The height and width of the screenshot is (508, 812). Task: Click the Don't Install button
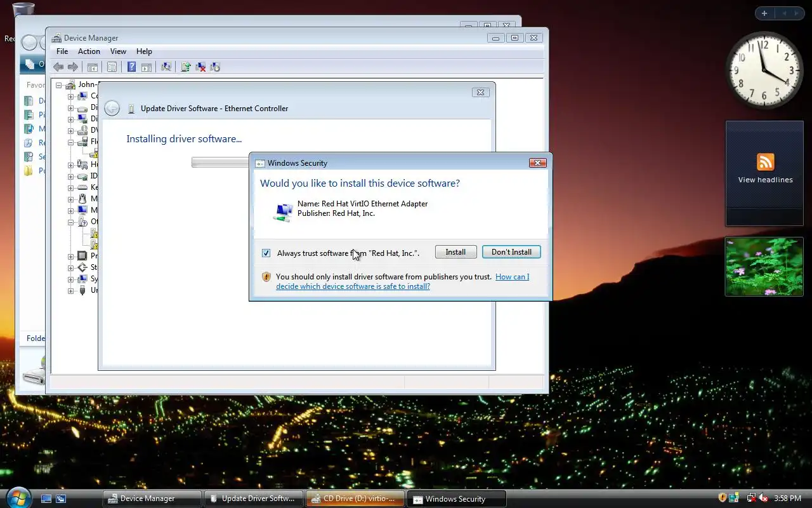[x=511, y=252]
